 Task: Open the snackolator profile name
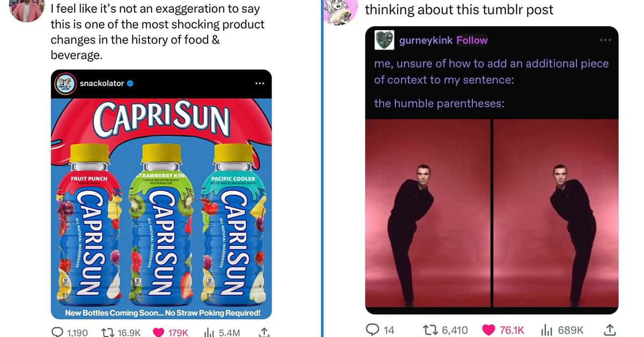[x=102, y=83]
